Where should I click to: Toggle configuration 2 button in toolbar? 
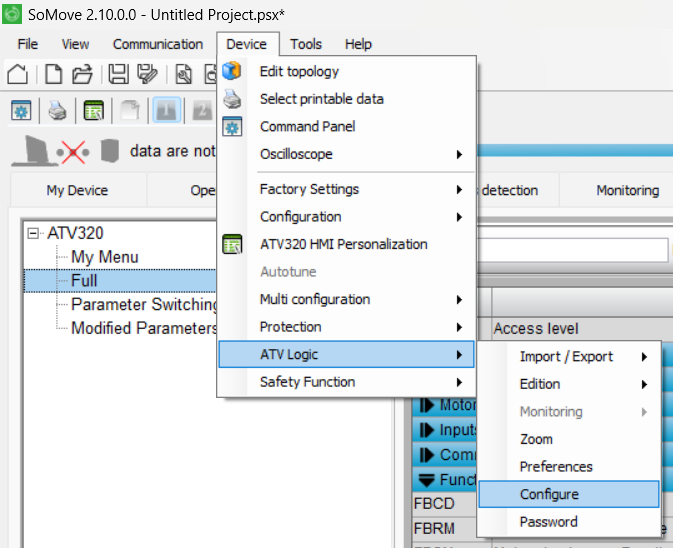tap(202, 111)
